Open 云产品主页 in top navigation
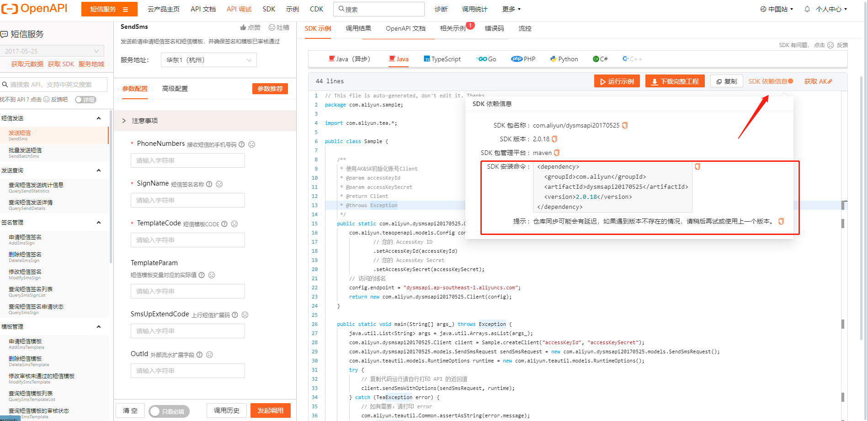The width and height of the screenshot is (868, 421). (x=164, y=9)
